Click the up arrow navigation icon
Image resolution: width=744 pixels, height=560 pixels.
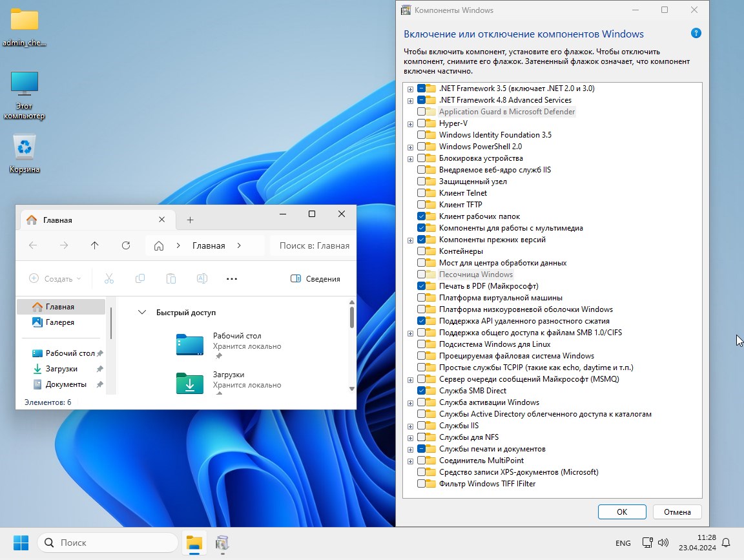(x=95, y=245)
